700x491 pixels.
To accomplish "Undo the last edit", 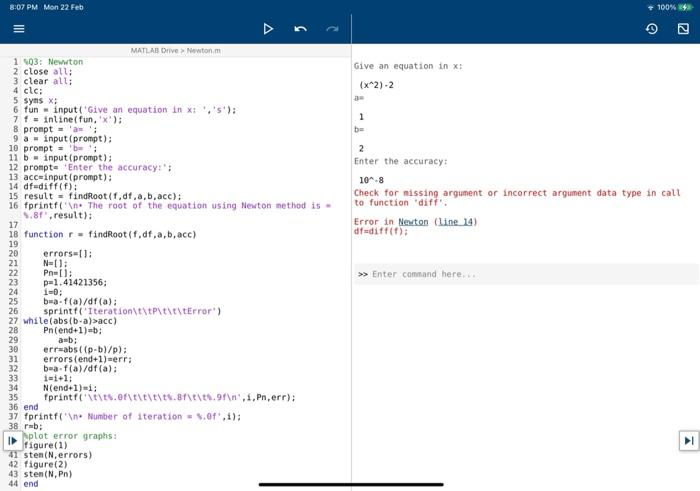I will 300,29.
